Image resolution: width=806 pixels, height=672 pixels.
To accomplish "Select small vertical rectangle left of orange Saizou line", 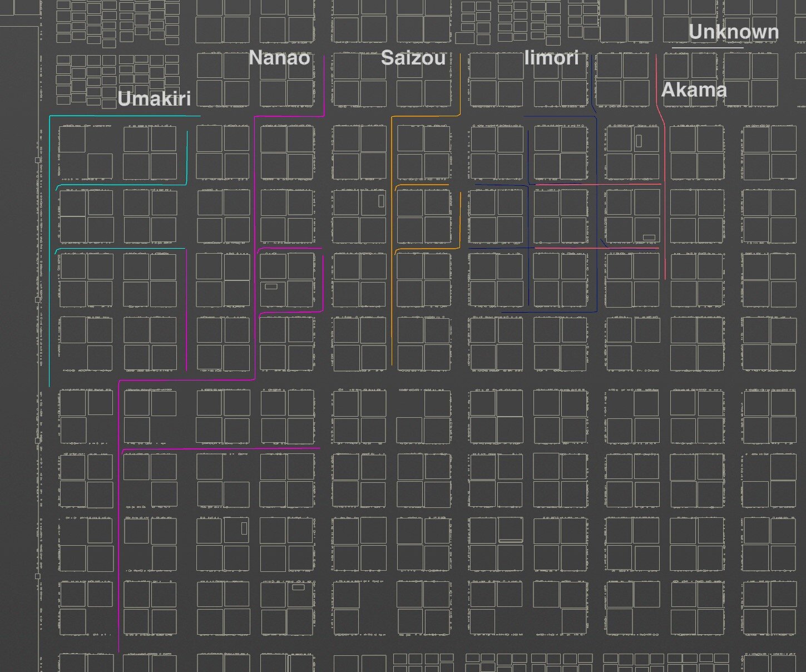I will [x=381, y=201].
